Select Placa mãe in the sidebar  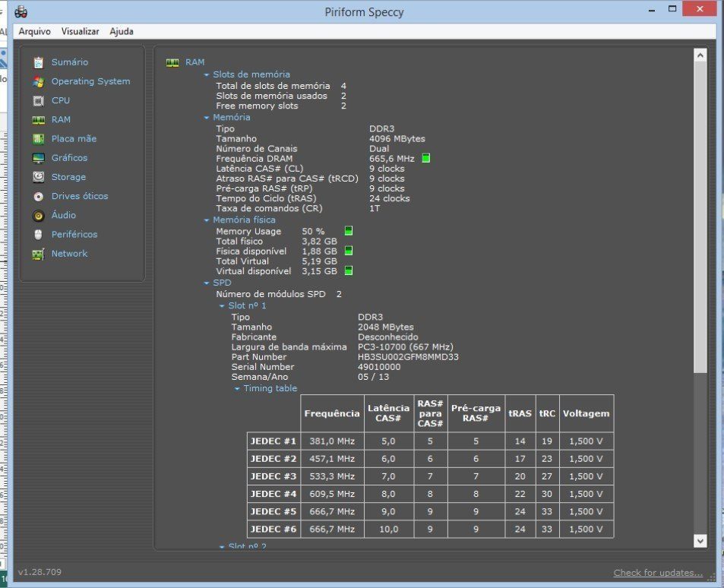tap(74, 139)
